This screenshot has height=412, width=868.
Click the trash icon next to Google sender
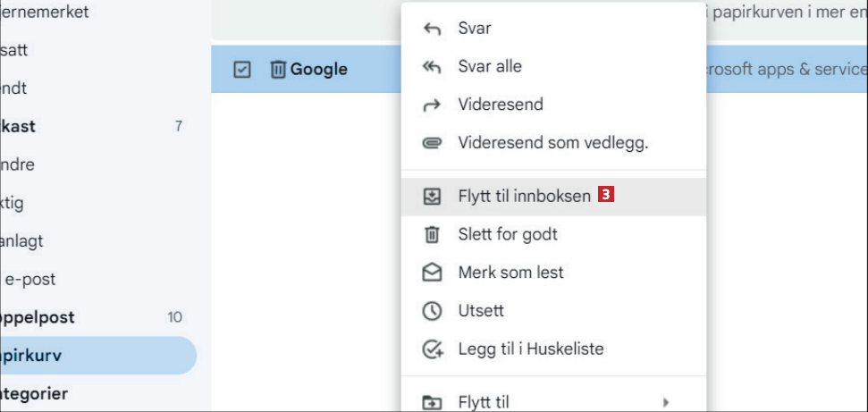[x=277, y=69]
